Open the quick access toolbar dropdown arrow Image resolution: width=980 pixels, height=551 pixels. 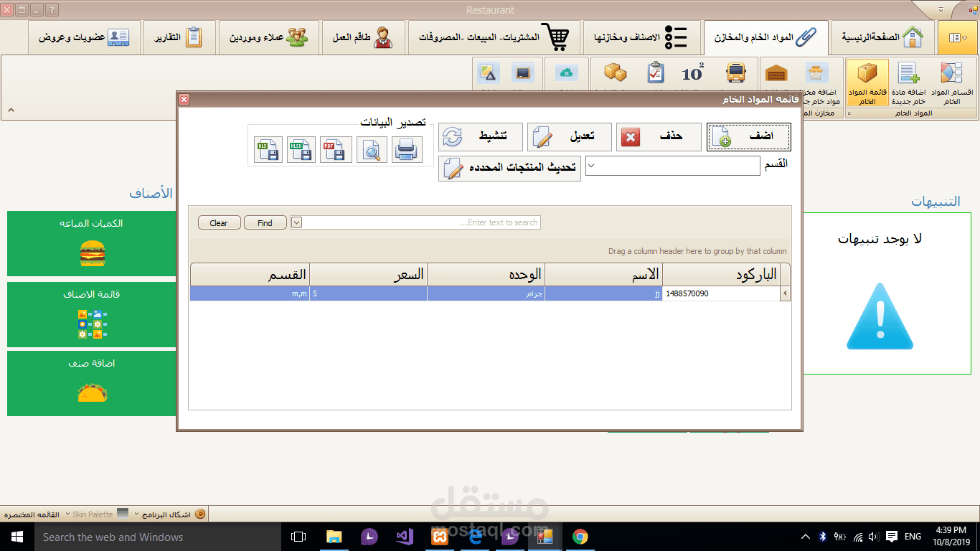coord(942,10)
